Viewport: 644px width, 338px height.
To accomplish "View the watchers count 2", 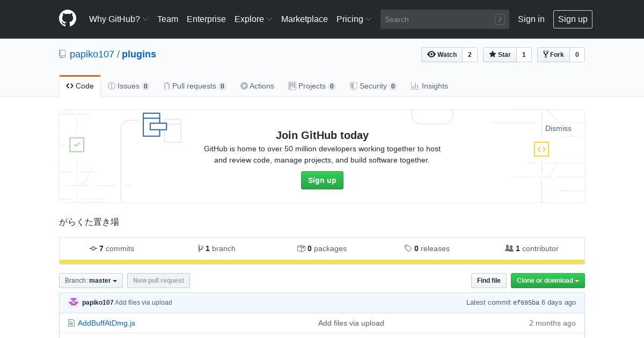I will 470,55.
